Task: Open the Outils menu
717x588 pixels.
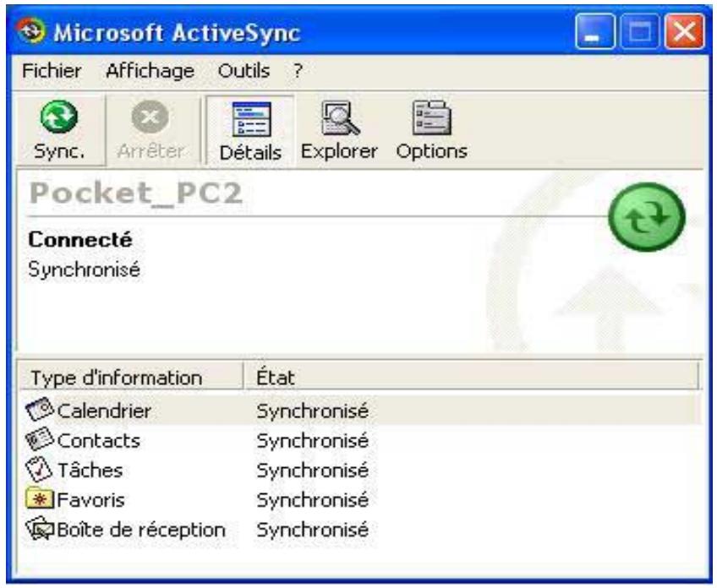Action: pos(244,71)
